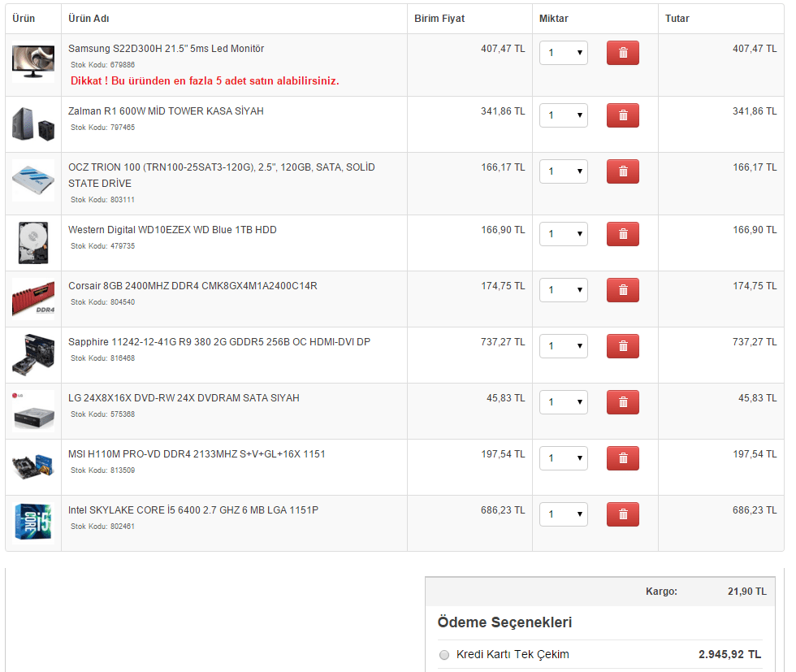Change quantity of Intel Core i5 6400
The width and height of the screenshot is (796, 672).
564,514
